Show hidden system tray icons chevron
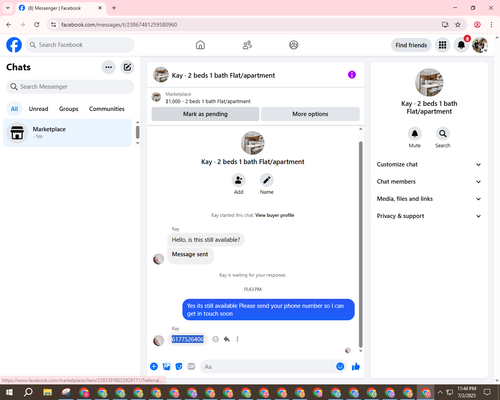Viewport: 500px width, 400px height. pos(440,392)
